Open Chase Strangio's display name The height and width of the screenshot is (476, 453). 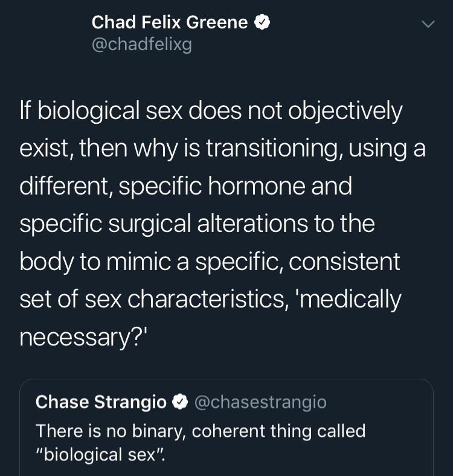tap(101, 402)
